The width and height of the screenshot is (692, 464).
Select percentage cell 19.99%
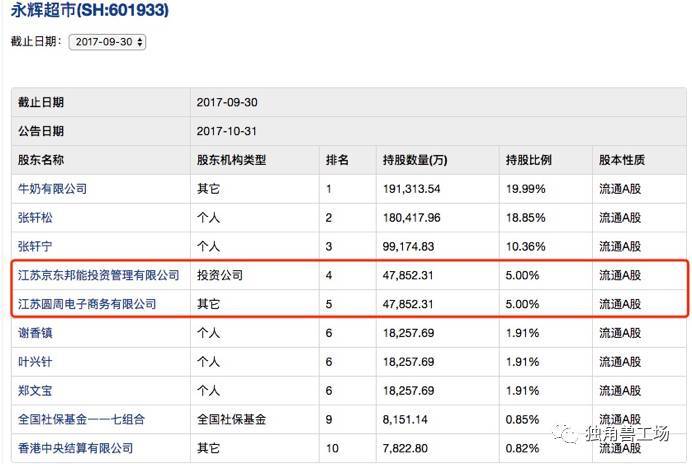click(x=525, y=189)
